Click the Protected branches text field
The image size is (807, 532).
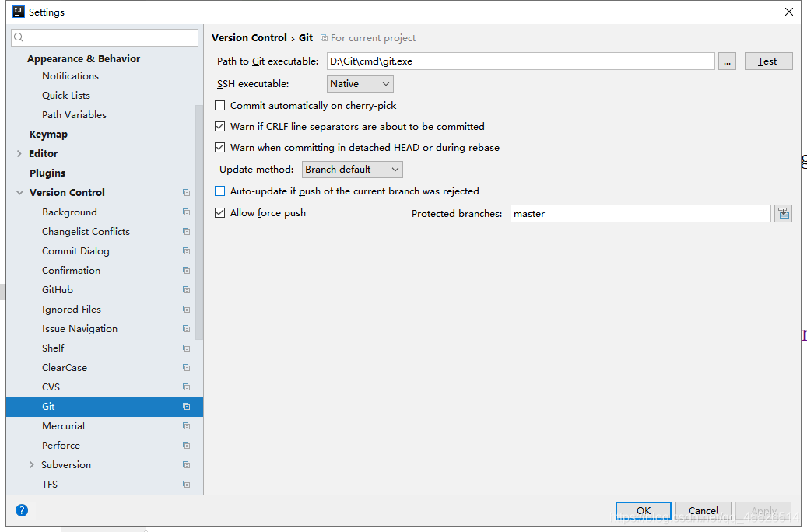pos(640,214)
